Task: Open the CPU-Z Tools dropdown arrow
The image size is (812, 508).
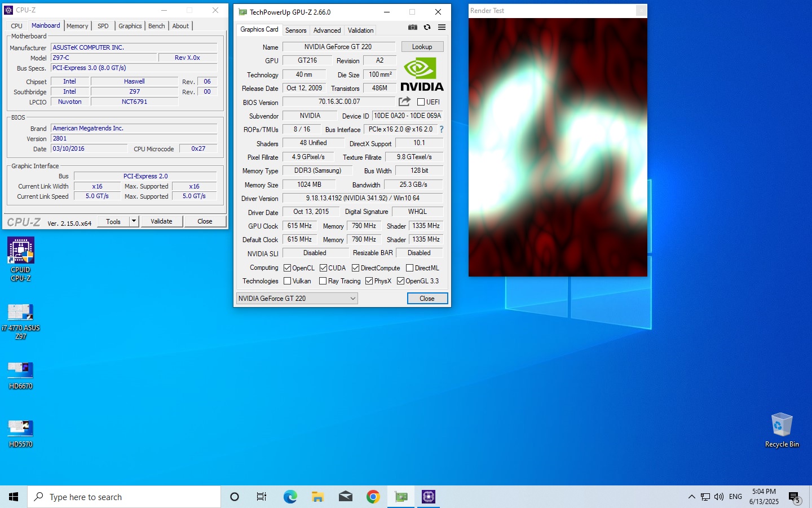Action: point(134,221)
